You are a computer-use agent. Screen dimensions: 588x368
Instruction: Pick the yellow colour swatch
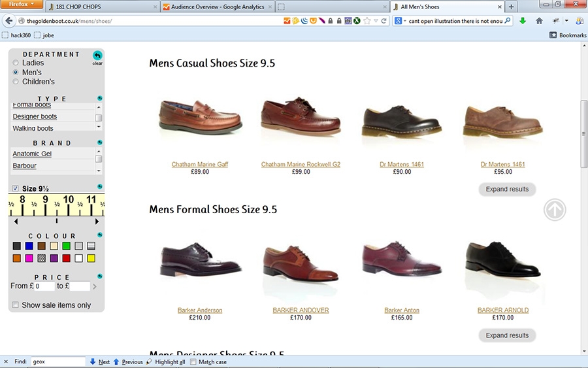91,258
